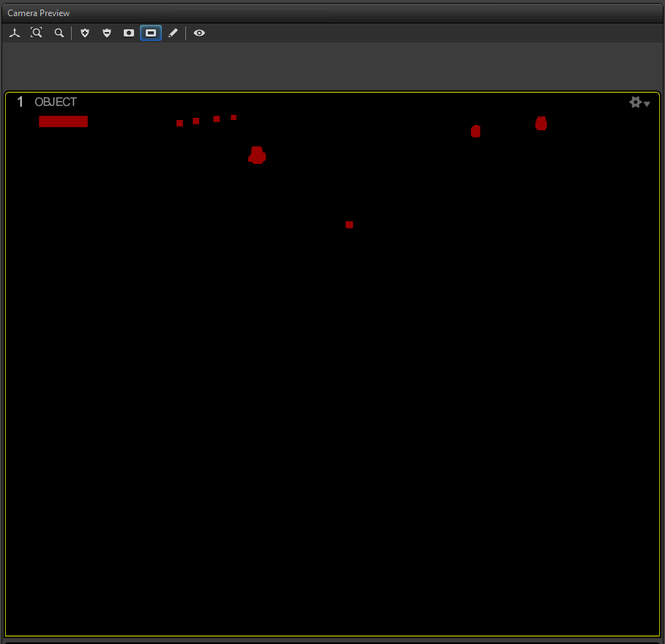Select the plain magnifier zoom tool
This screenshot has height=644, width=665.
tap(59, 33)
